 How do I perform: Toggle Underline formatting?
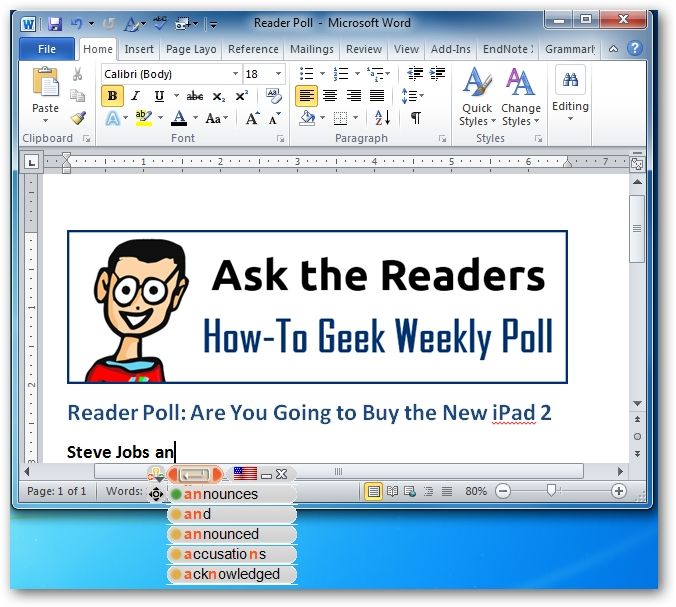pyautogui.click(x=160, y=96)
